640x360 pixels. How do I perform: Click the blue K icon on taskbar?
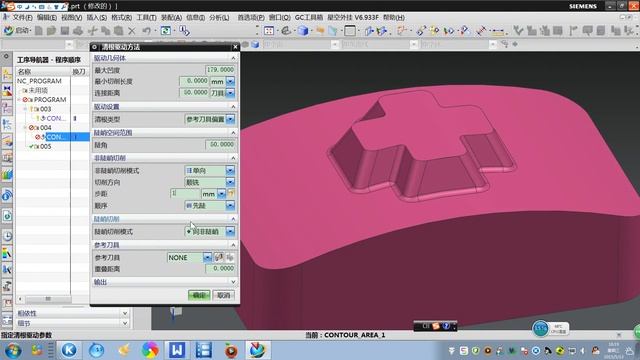tap(69, 350)
